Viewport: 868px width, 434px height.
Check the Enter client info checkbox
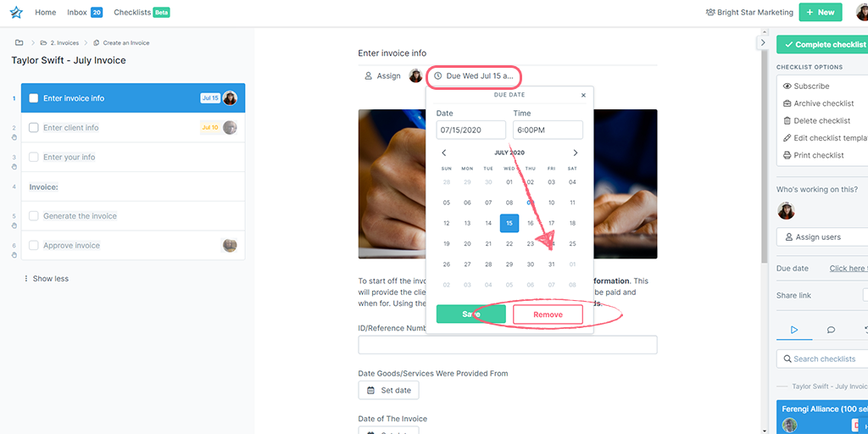(34, 127)
